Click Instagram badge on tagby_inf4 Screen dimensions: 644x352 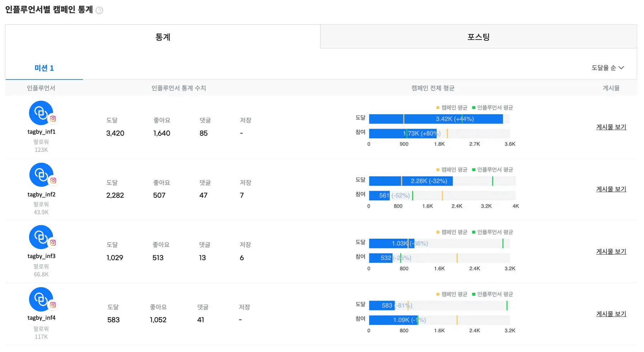click(53, 305)
